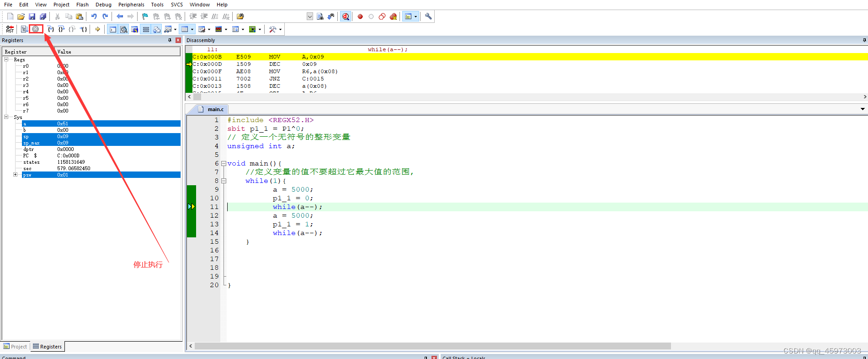
Task: Toggle the Disassembly Window view
Action: 124,29
